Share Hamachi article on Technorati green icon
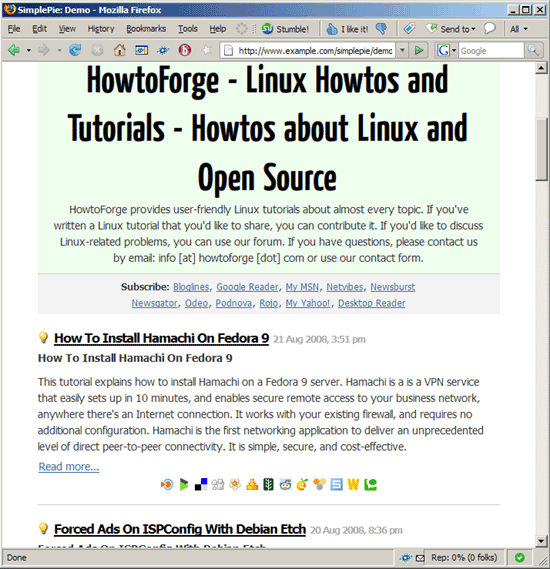Viewport: 550px width, 569px height. tap(370, 484)
